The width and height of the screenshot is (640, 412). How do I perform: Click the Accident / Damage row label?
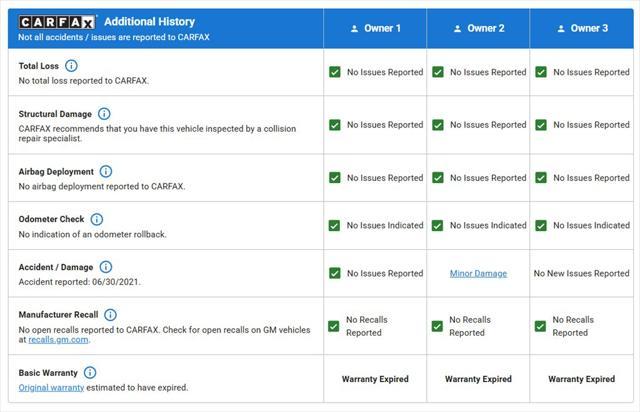tap(56, 267)
